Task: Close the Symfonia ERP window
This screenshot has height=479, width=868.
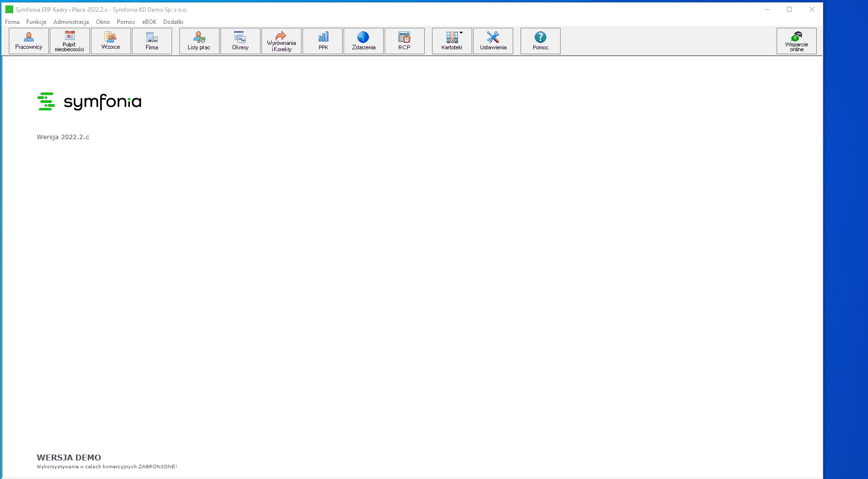Action: (812, 9)
